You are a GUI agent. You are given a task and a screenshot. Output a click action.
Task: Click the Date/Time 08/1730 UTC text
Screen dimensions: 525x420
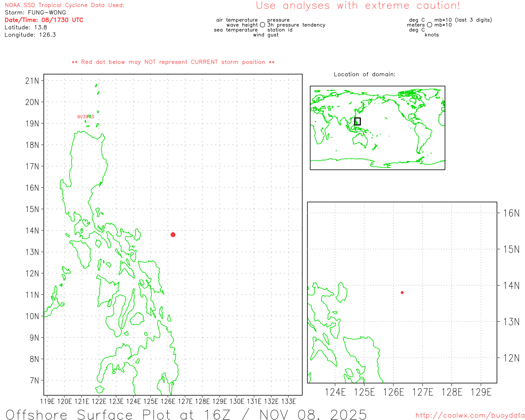click(x=44, y=20)
